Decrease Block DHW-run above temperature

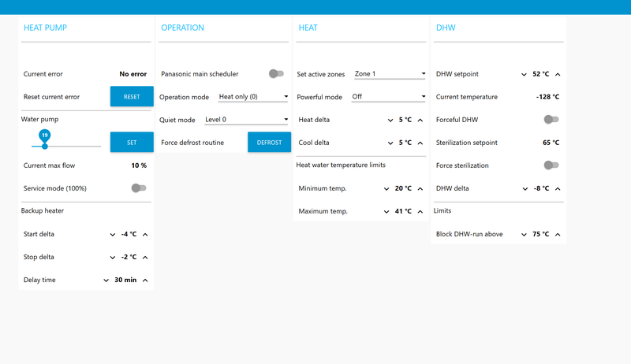[524, 235]
